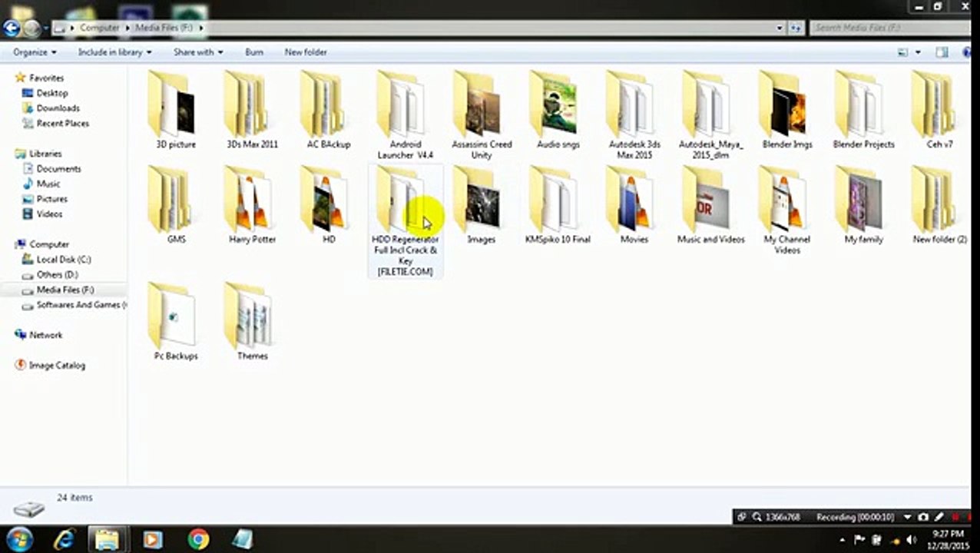
Task: Open Assassins Creed Unity folder
Action: [x=482, y=114]
